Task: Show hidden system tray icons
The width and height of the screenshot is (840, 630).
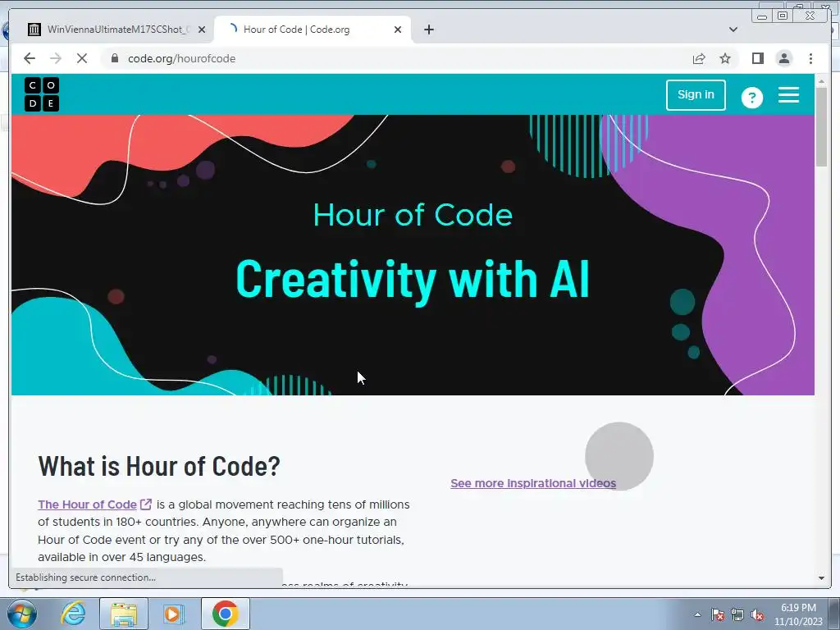Action: coord(697,614)
